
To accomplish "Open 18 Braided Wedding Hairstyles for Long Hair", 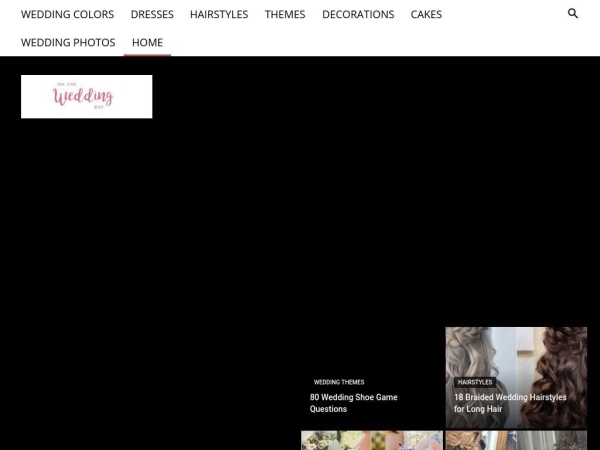I will 510,403.
